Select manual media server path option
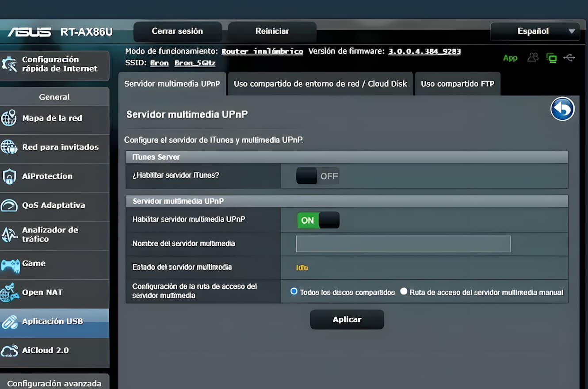The width and height of the screenshot is (588, 389). 403,292
